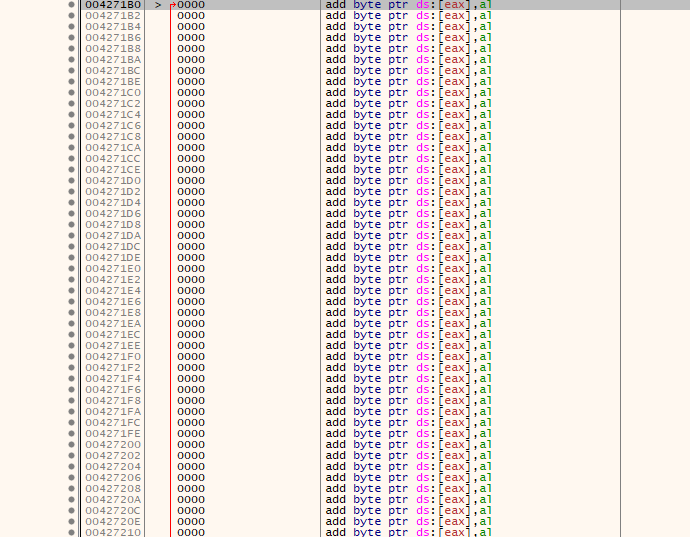The width and height of the screenshot is (690, 537).
Task: Click the 0000 bytes at address 004271E8
Action: pyautogui.click(x=191, y=313)
